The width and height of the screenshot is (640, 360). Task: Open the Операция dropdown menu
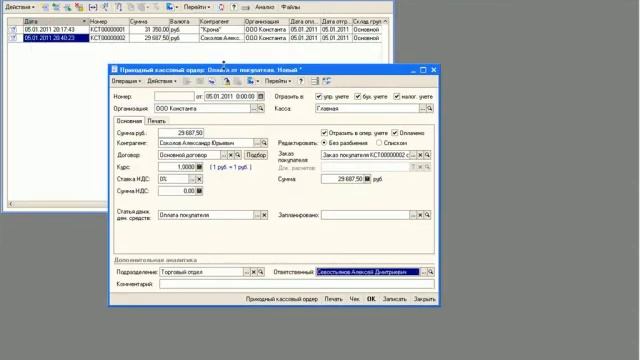click(x=126, y=81)
